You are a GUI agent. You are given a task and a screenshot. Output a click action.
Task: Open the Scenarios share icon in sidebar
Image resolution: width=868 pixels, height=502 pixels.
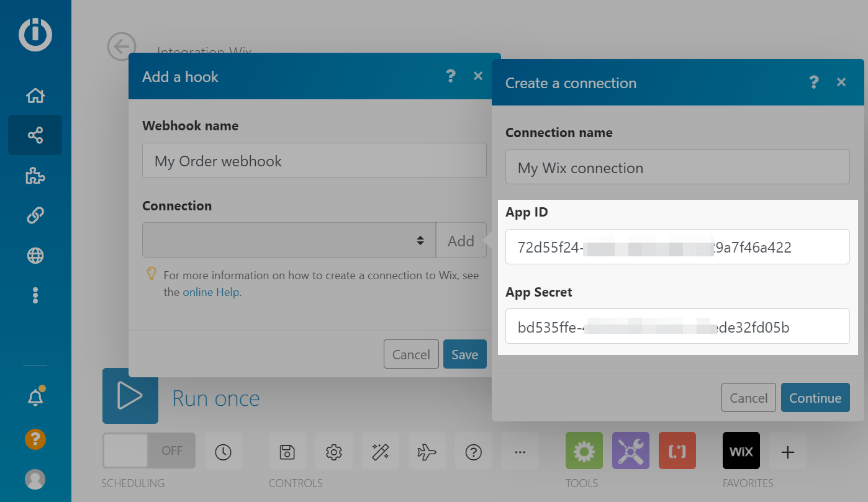click(x=35, y=135)
